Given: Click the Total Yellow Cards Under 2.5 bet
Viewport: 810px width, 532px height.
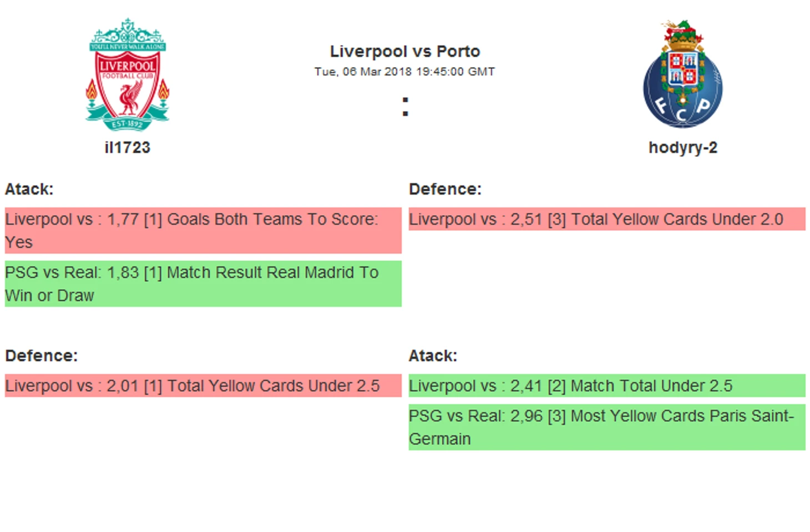Looking at the screenshot, I should (203, 386).
